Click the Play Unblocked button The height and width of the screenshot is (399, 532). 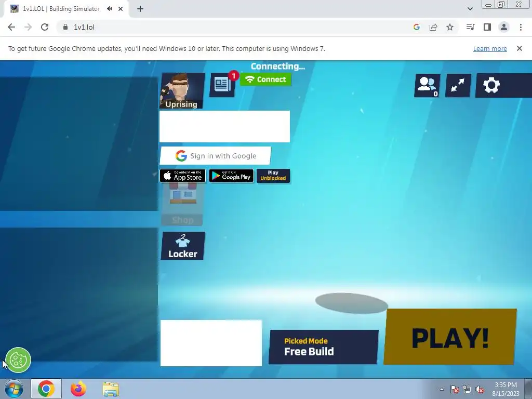point(273,176)
